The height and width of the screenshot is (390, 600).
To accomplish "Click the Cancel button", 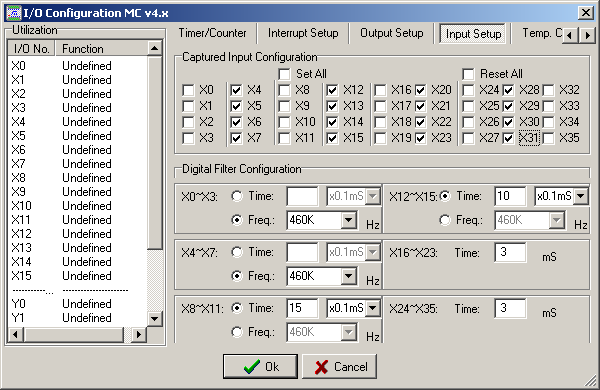I will pyautogui.click(x=339, y=367).
